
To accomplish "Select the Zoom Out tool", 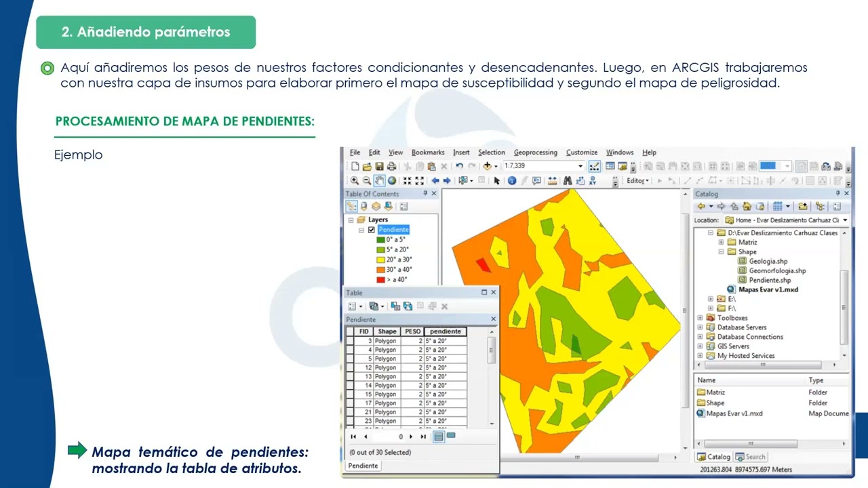I will [367, 181].
